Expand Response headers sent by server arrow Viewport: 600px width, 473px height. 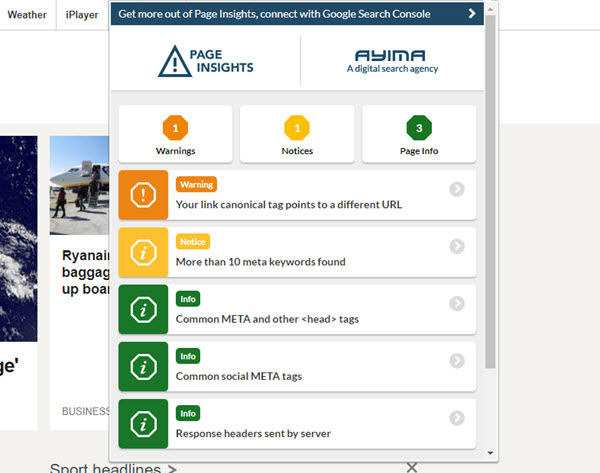click(457, 417)
